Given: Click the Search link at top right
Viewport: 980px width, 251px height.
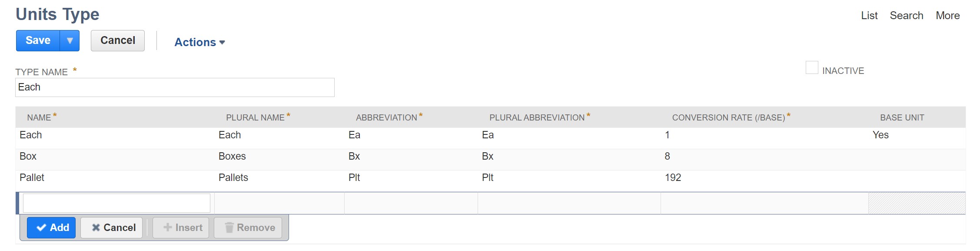Looking at the screenshot, I should [x=907, y=15].
